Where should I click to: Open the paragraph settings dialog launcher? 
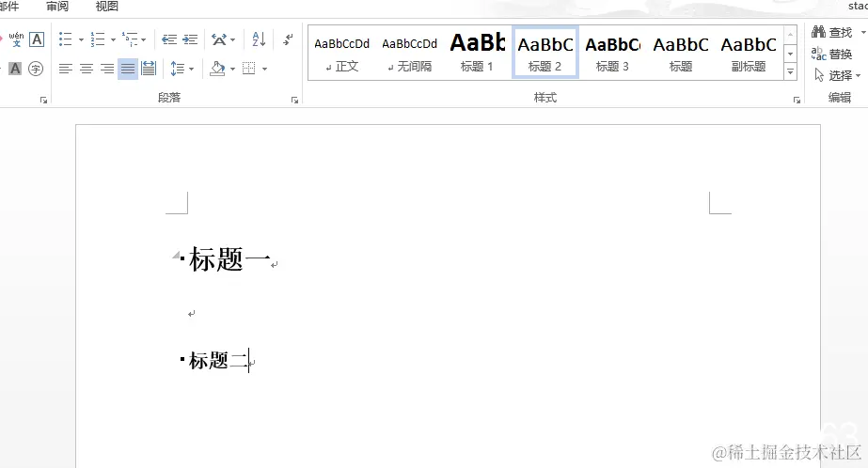coord(294,101)
